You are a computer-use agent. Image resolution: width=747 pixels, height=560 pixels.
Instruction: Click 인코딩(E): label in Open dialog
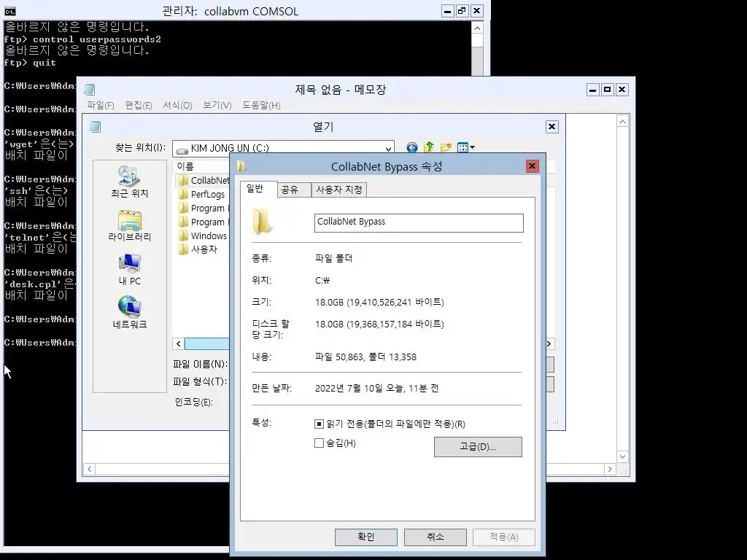(193, 402)
